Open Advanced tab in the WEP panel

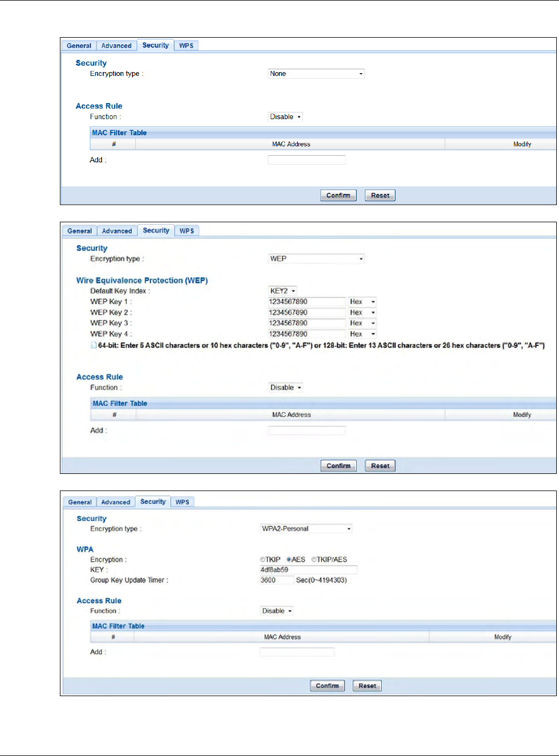coord(117,231)
